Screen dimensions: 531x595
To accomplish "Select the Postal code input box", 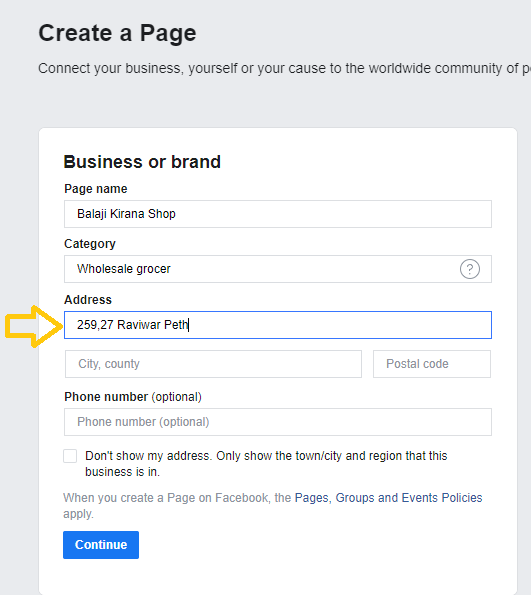I will [432, 364].
